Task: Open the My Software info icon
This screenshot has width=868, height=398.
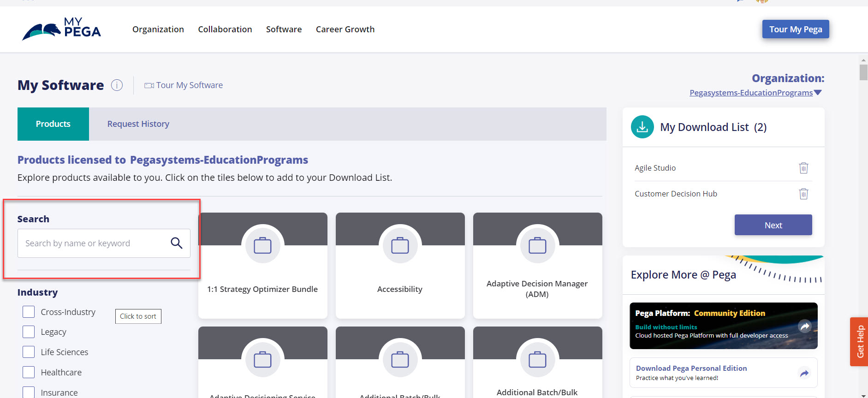Action: point(117,85)
